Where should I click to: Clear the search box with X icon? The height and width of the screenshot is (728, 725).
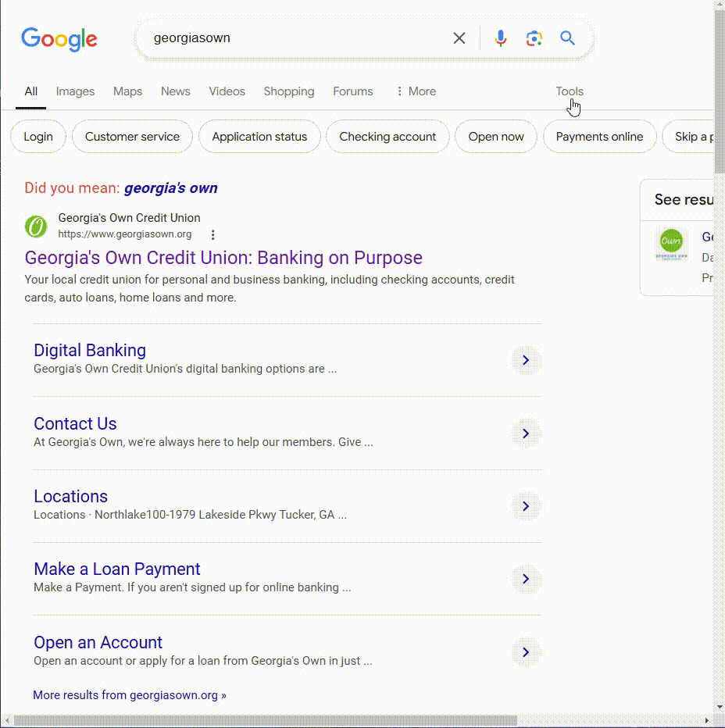(459, 38)
